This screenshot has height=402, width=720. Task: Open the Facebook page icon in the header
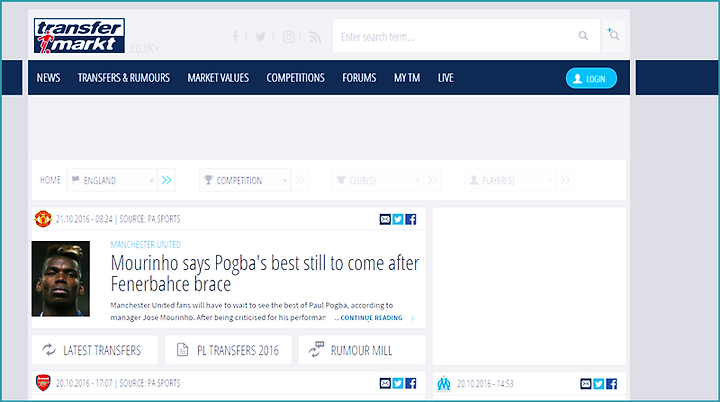(x=235, y=37)
